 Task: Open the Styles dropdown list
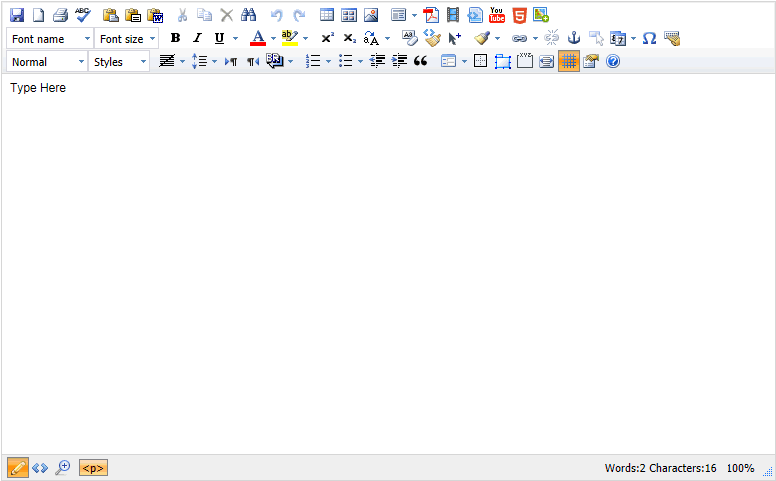pyautogui.click(x=118, y=61)
